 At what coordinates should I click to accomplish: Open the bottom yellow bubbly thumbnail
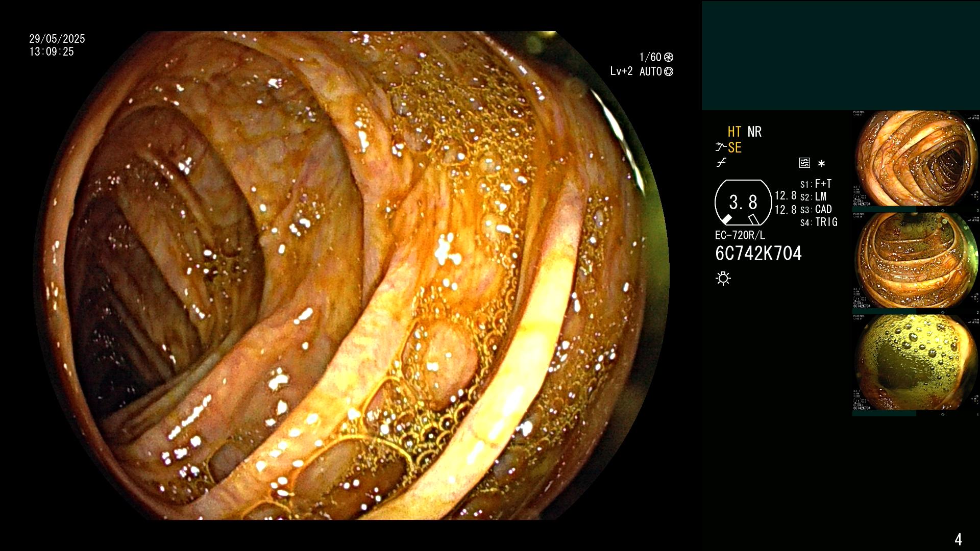pos(916,363)
